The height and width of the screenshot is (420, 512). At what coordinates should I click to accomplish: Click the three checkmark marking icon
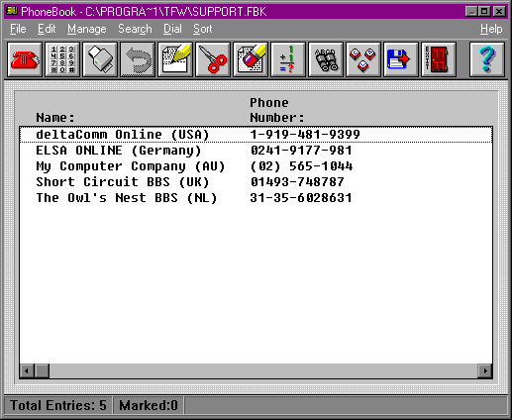[x=363, y=59]
